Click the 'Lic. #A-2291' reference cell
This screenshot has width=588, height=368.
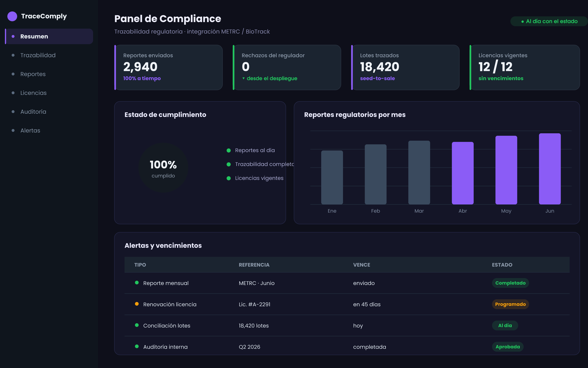point(254,304)
